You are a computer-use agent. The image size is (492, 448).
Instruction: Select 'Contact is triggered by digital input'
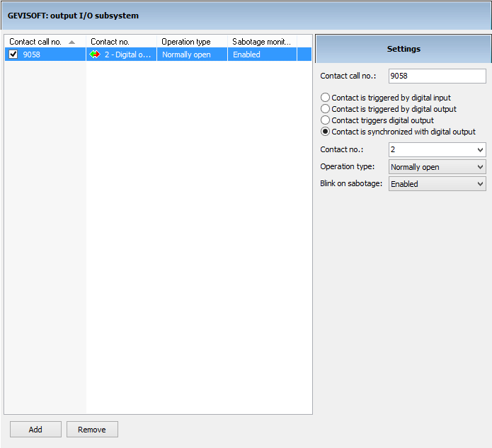click(325, 98)
